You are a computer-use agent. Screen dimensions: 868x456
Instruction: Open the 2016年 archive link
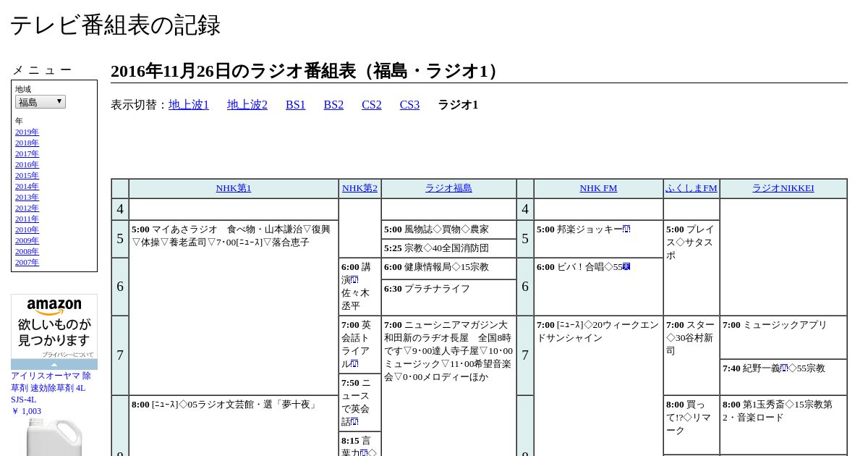pyautogui.click(x=27, y=164)
